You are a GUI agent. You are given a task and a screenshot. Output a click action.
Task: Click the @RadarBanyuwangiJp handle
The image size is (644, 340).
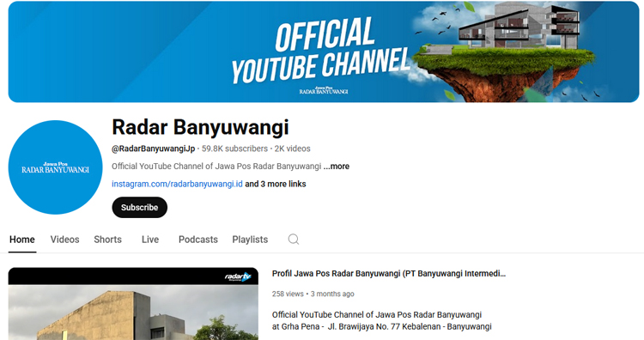153,149
